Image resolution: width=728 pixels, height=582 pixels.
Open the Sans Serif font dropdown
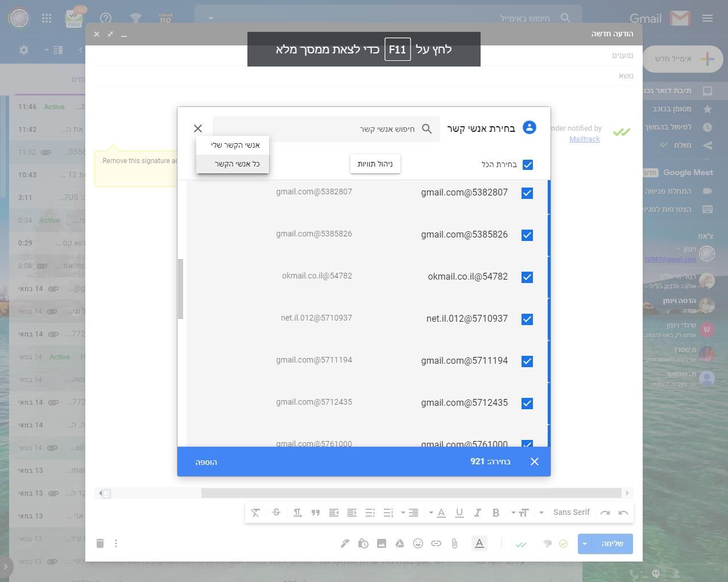pyautogui.click(x=566, y=513)
